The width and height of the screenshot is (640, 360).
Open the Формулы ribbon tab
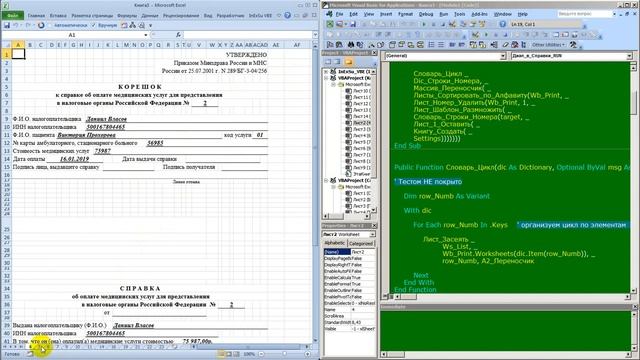[x=127, y=16]
